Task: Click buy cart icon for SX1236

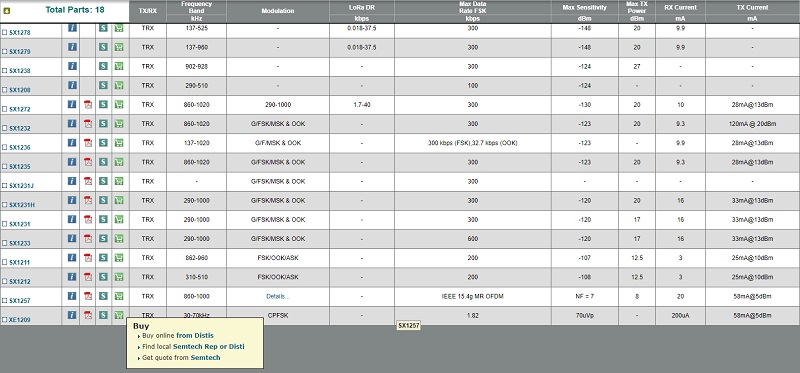Action: pos(119,143)
